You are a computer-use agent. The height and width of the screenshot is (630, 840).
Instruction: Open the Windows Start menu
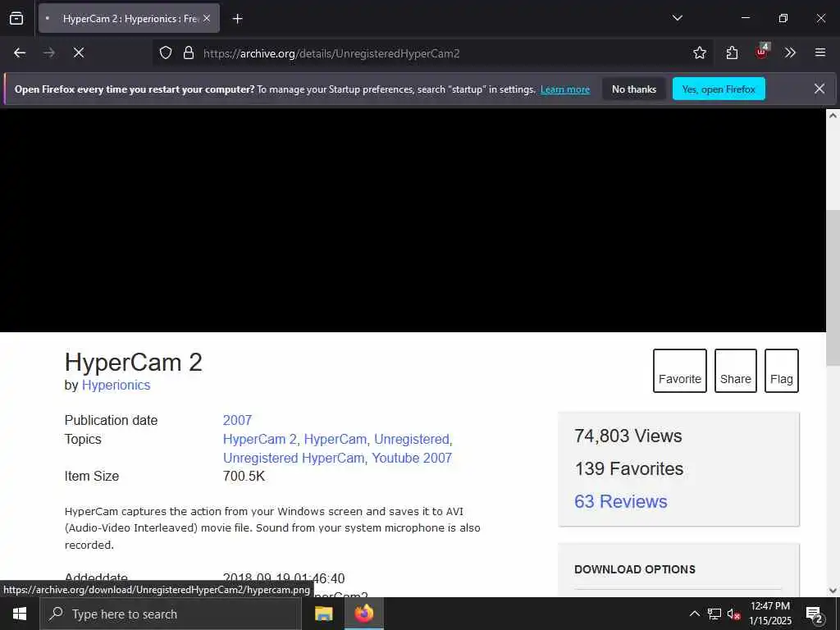tap(20, 614)
